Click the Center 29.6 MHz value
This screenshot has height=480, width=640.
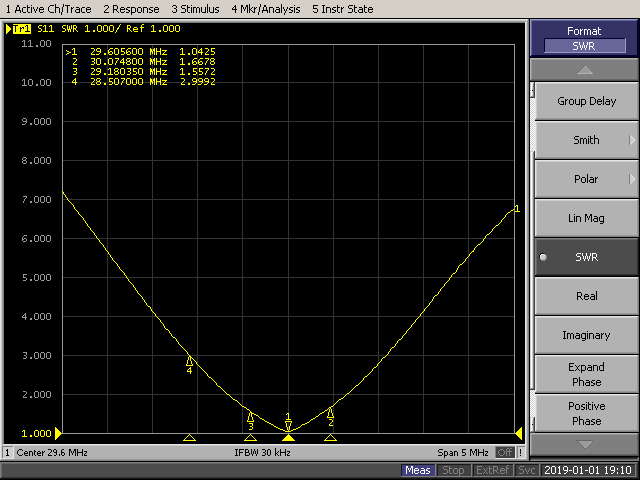click(52, 453)
